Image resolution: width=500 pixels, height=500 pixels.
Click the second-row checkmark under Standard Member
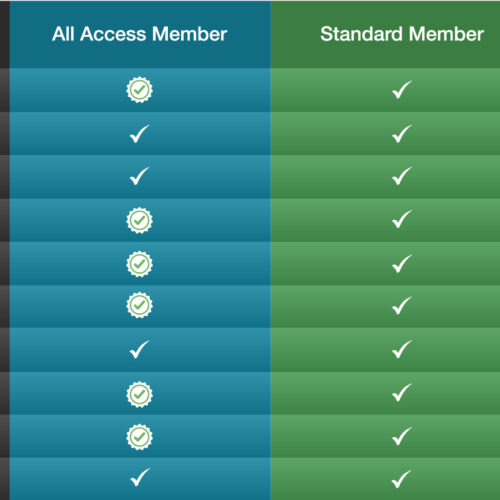tap(402, 134)
